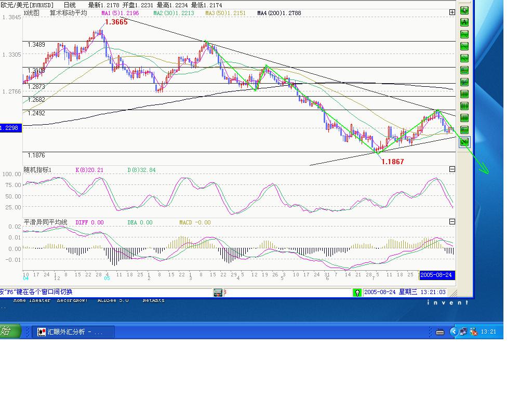Click the keyboard icon in the system tray

(x=440, y=331)
